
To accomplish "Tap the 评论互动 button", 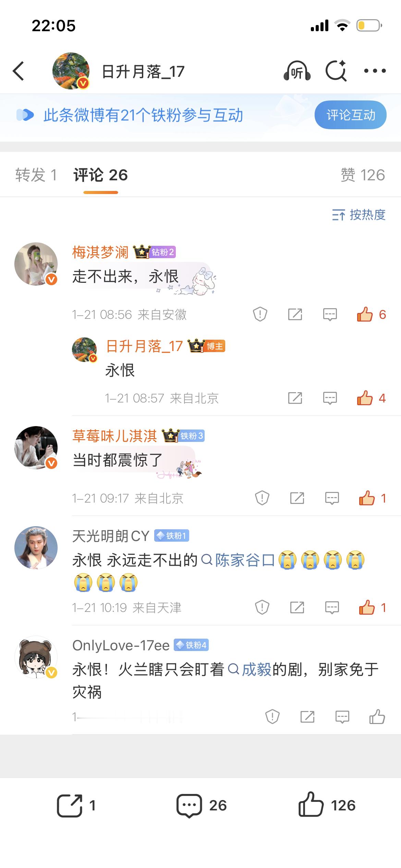I will click(x=350, y=115).
